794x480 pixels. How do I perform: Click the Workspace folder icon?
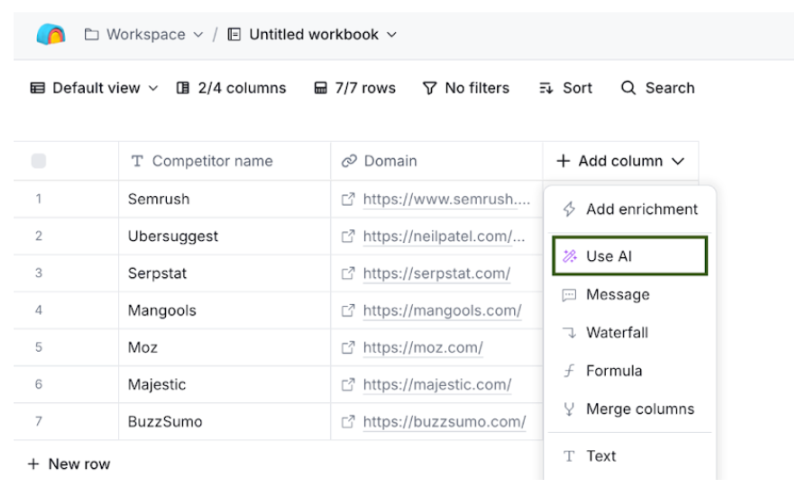pos(92,34)
